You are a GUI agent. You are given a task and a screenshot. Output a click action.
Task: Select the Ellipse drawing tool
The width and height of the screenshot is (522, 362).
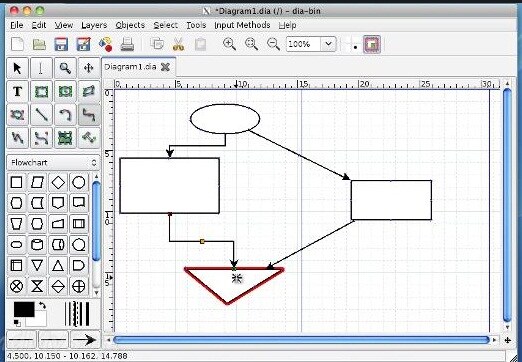point(65,91)
